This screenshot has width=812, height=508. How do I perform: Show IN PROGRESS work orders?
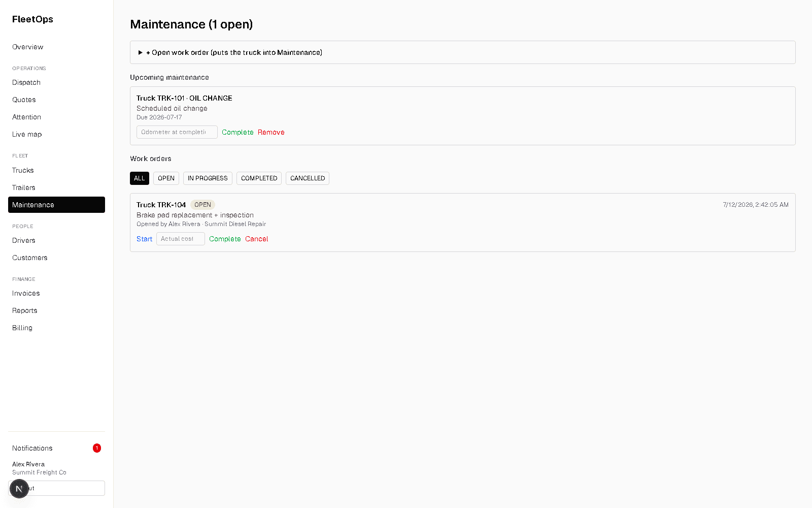[208, 178]
